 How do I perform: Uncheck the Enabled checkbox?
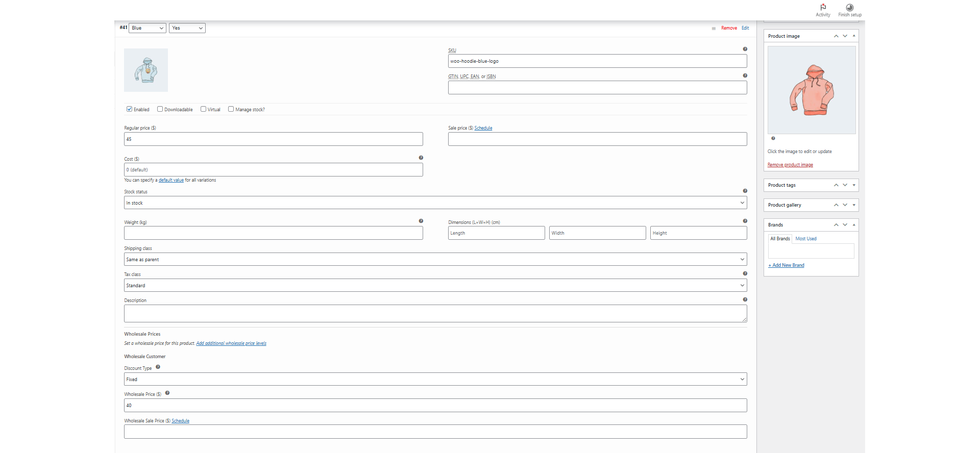[130, 109]
